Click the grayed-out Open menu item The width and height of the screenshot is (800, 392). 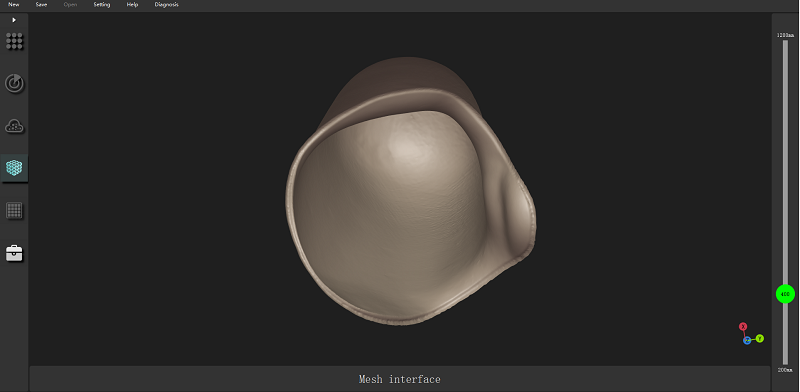(70, 5)
